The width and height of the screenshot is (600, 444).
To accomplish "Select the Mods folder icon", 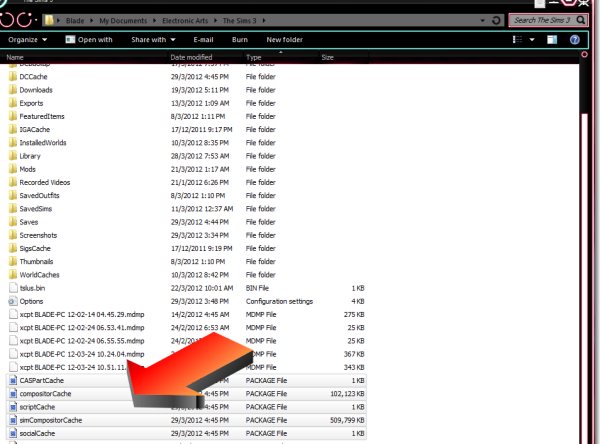I will pos(12,169).
